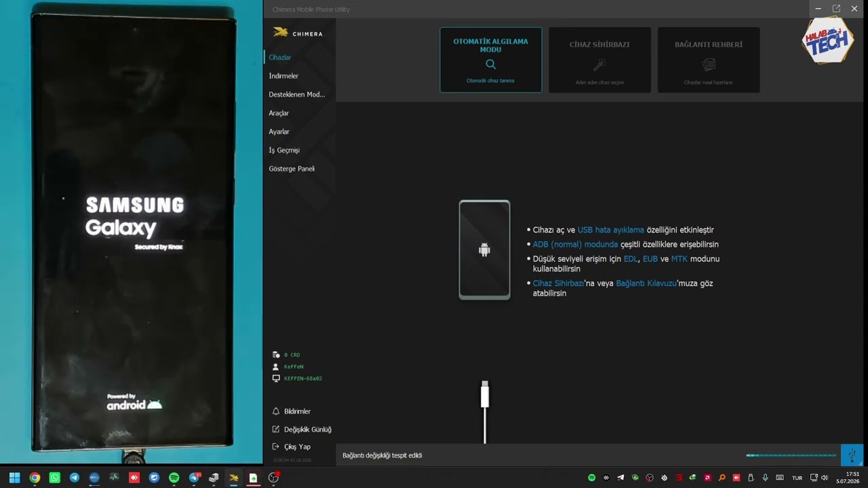
Task: Click status message 'Bağlantı değişikliği tespit edildi'
Action: click(x=382, y=455)
